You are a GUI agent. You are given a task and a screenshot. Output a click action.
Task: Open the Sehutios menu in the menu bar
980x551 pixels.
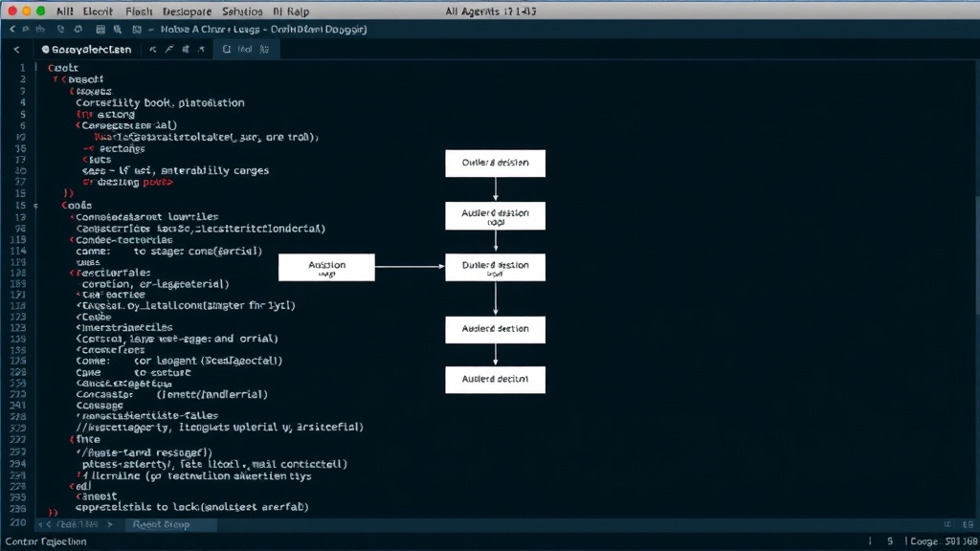(x=242, y=11)
